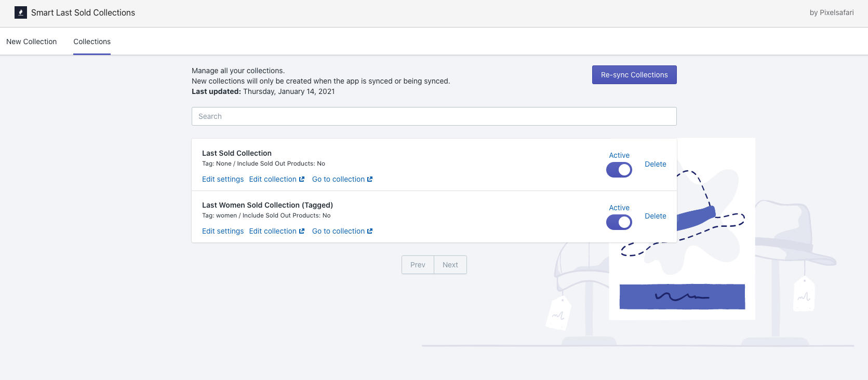
Task: Click external link icon beside Women collection's Go to collection
Action: 370,231
